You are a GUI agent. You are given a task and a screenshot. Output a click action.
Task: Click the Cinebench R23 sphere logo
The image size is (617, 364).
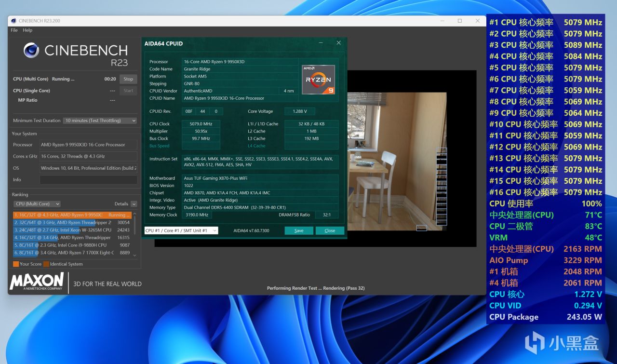point(31,50)
